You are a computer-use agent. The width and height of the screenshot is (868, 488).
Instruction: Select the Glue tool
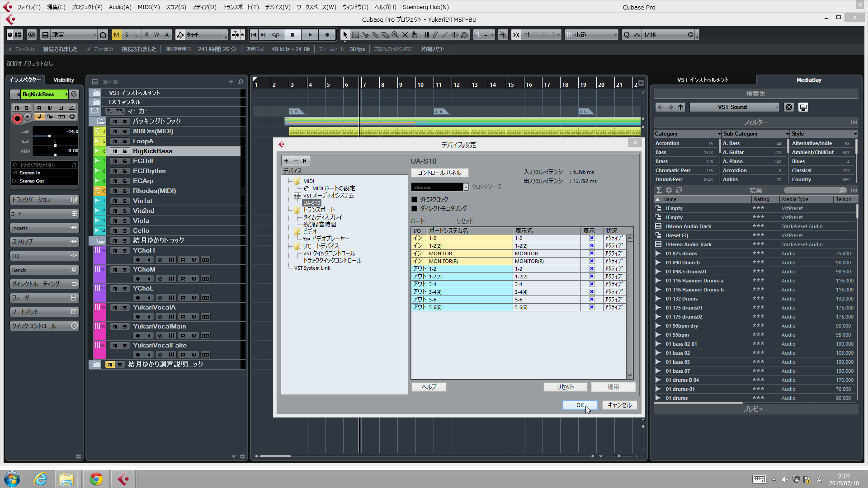click(375, 35)
